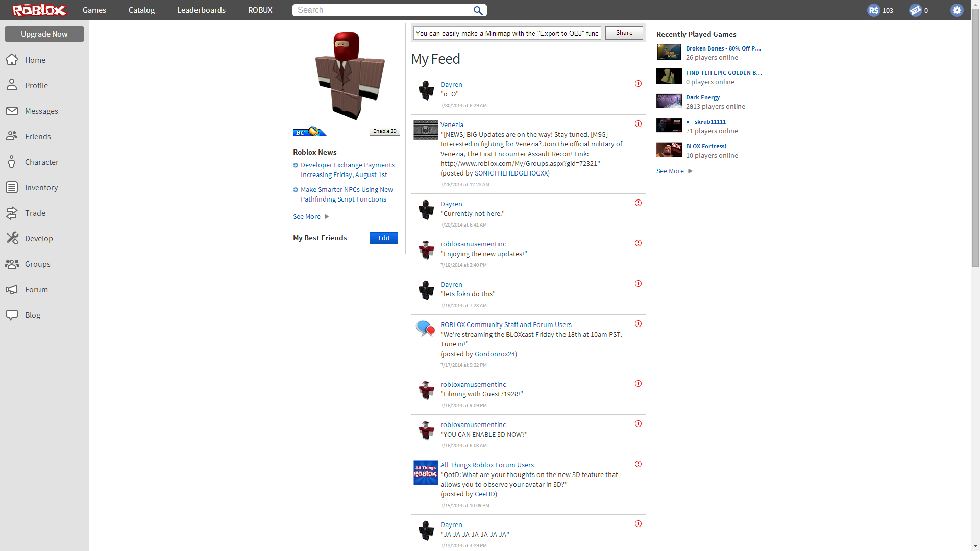Click the Trade arrows icon
The height and width of the screenshot is (551, 980).
click(12, 213)
